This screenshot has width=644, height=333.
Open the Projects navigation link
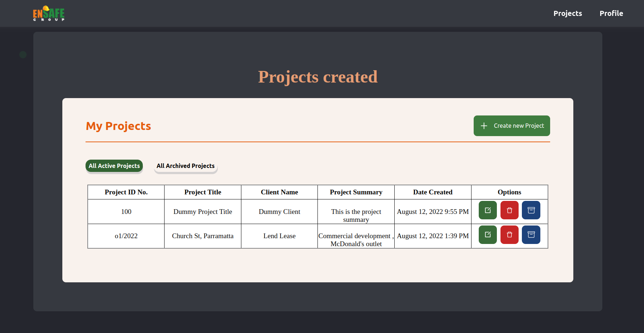(568, 13)
